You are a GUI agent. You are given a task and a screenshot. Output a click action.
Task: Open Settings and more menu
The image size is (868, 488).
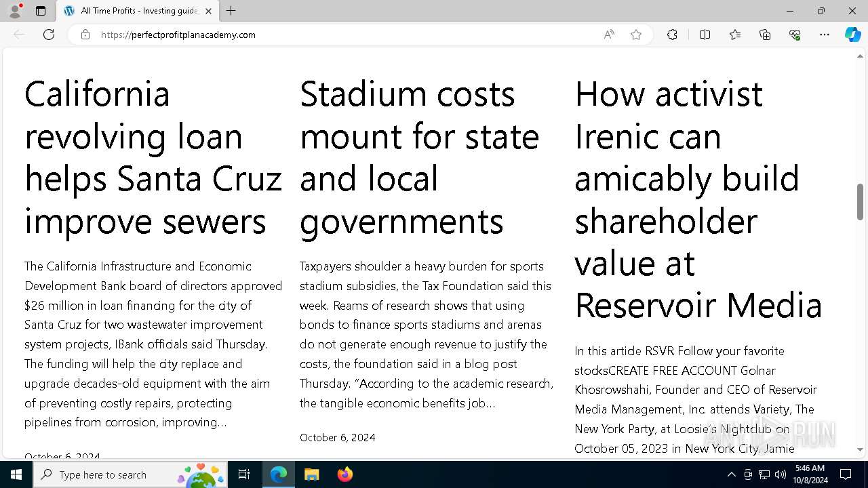pyautogui.click(x=825, y=35)
